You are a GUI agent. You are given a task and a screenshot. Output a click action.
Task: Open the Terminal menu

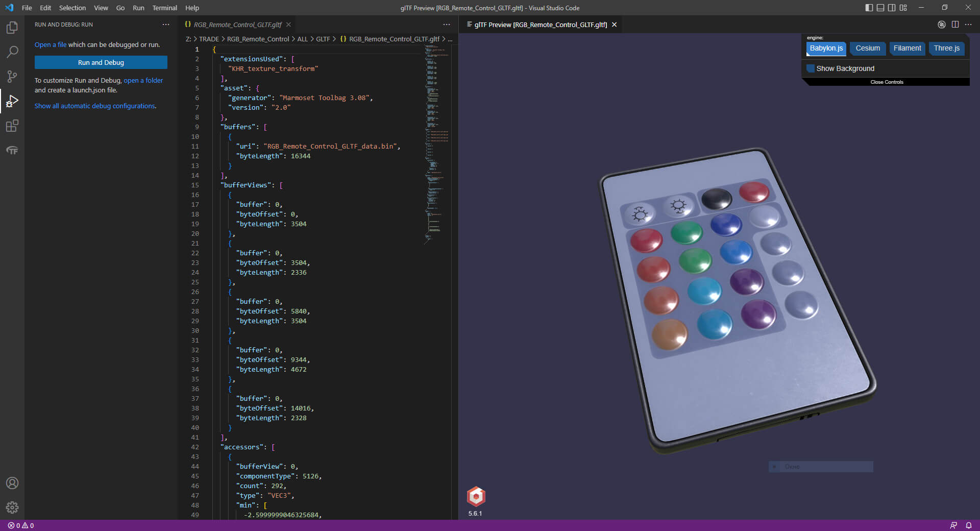tap(164, 8)
